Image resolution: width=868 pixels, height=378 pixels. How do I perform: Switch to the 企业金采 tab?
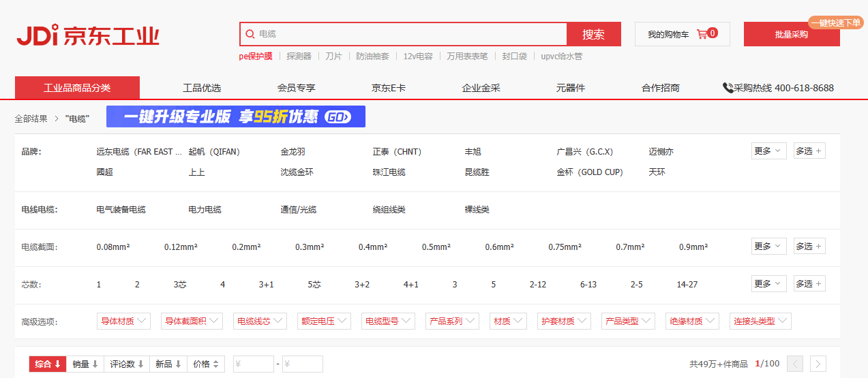pyautogui.click(x=481, y=88)
